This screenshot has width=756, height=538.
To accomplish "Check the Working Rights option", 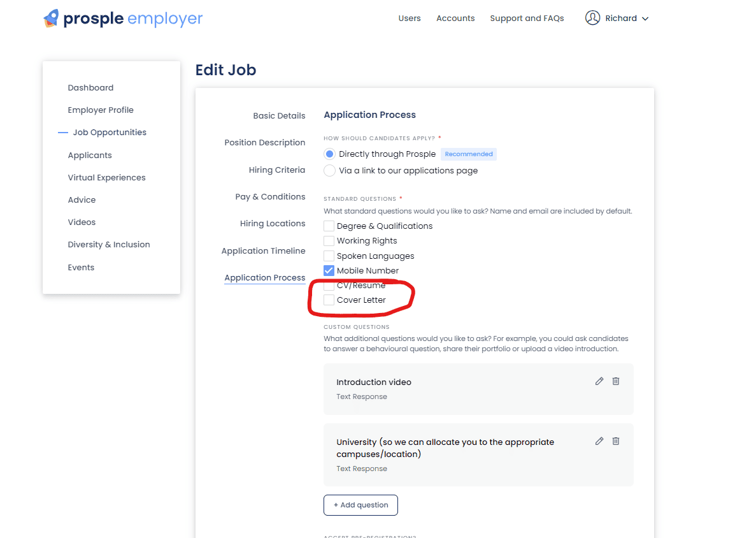I will [329, 241].
